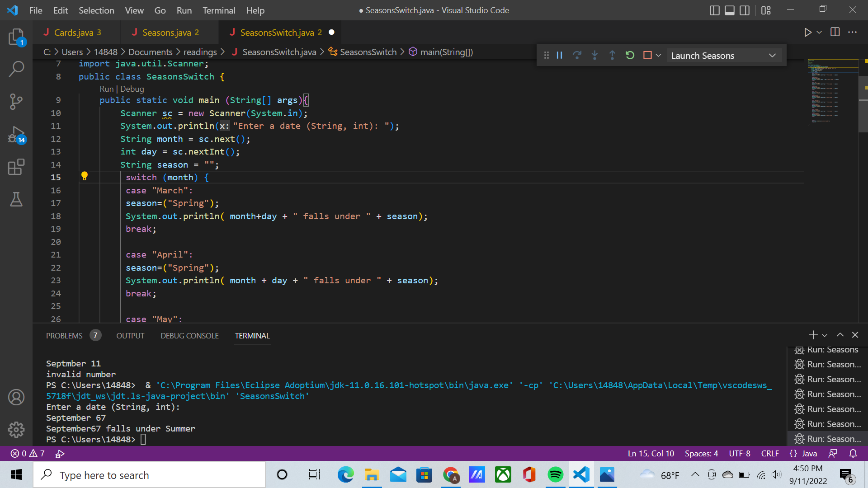Toggle the bottom panel layout button
The width and height of the screenshot is (868, 488).
(x=729, y=10)
